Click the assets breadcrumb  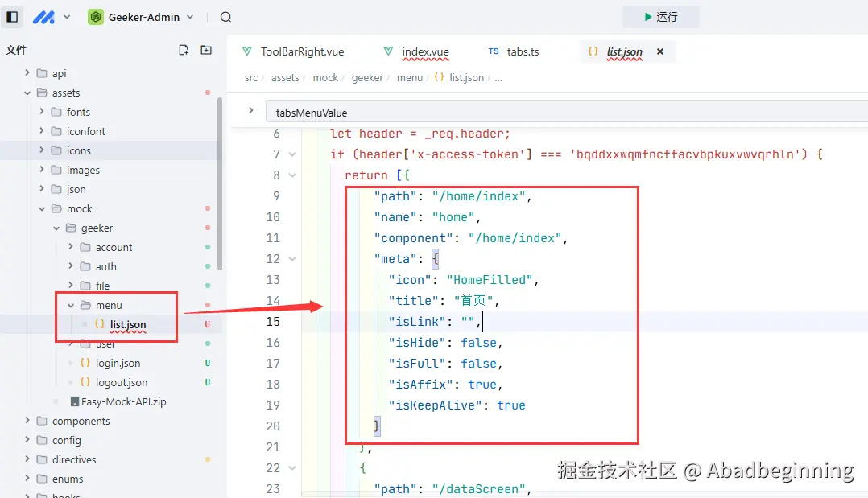285,78
